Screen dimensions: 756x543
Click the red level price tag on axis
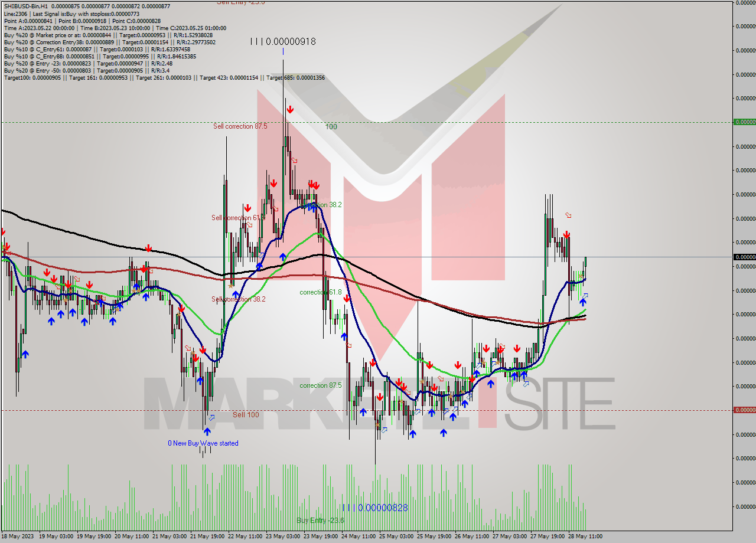744,410
